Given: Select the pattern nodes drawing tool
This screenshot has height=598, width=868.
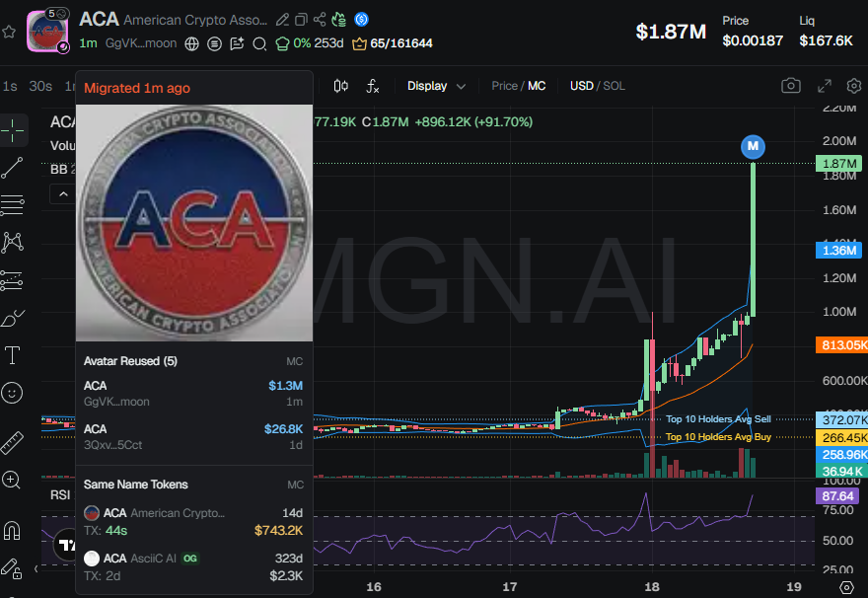Looking at the screenshot, I should pos(12,242).
